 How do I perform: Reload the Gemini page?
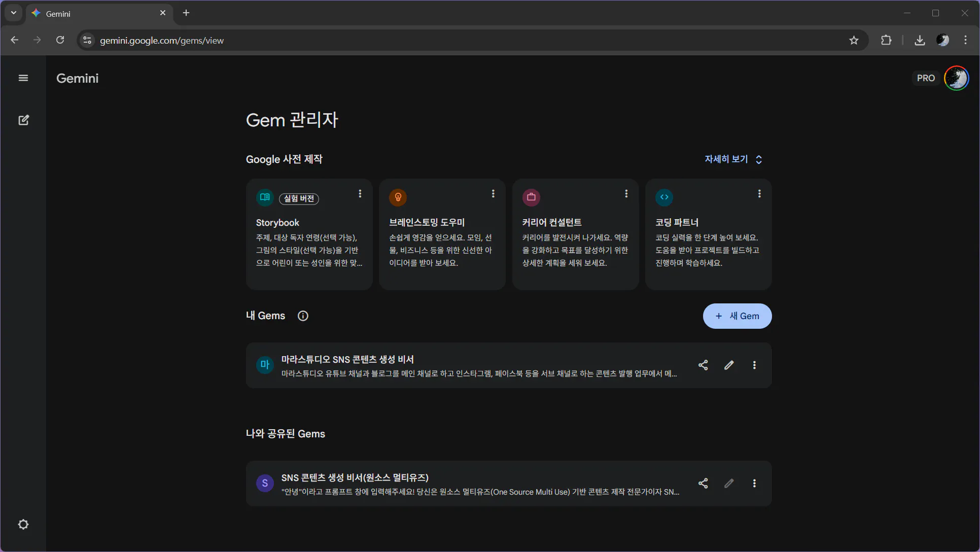pos(60,40)
